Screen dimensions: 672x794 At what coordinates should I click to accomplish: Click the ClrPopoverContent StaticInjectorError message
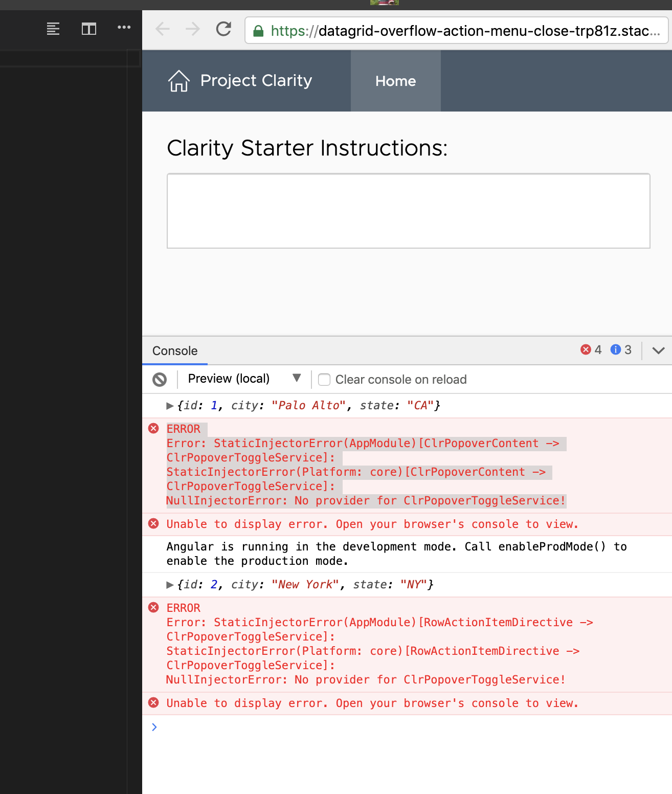click(367, 465)
